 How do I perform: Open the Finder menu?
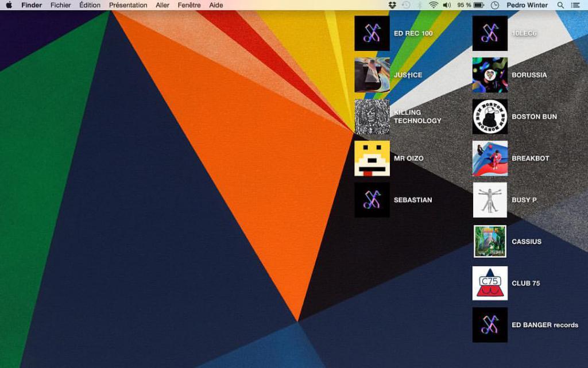(32, 5)
